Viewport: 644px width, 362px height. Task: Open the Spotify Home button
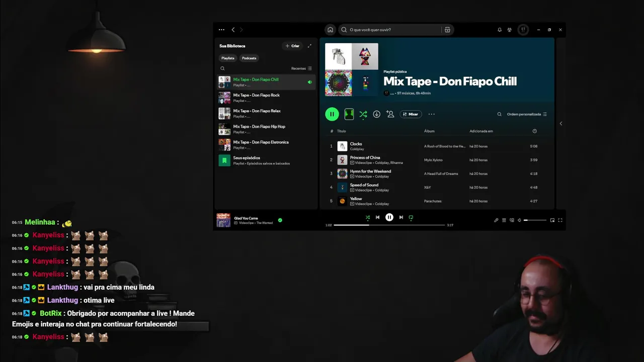(330, 30)
